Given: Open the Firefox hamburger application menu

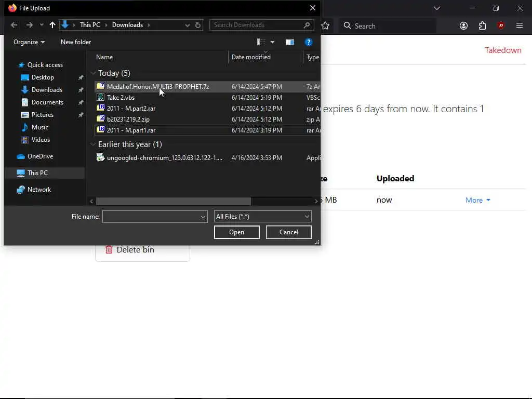Looking at the screenshot, I should coord(520,25).
